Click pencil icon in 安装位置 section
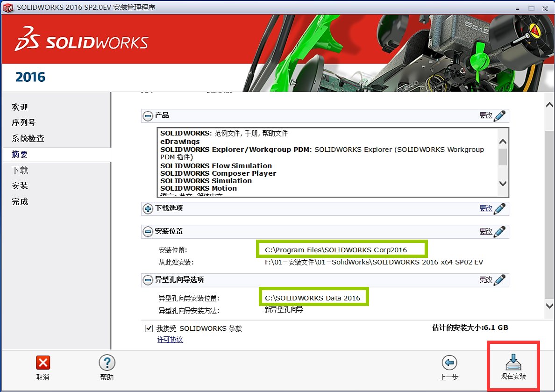The image size is (555, 392). click(x=499, y=231)
